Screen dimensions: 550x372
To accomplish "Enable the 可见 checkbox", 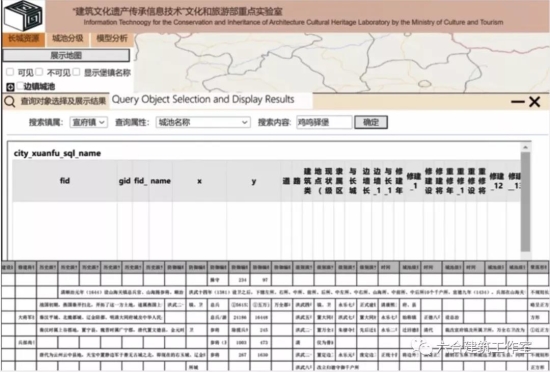I will (10, 72).
